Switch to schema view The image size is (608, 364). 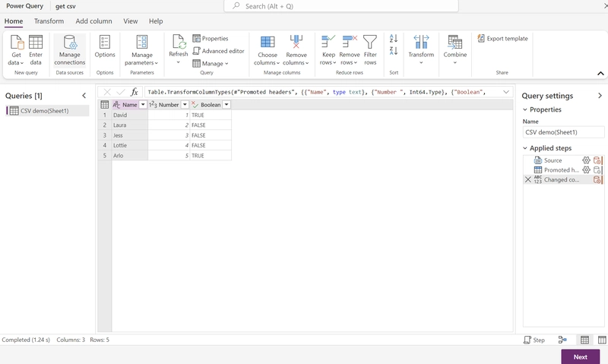[x=602, y=340]
